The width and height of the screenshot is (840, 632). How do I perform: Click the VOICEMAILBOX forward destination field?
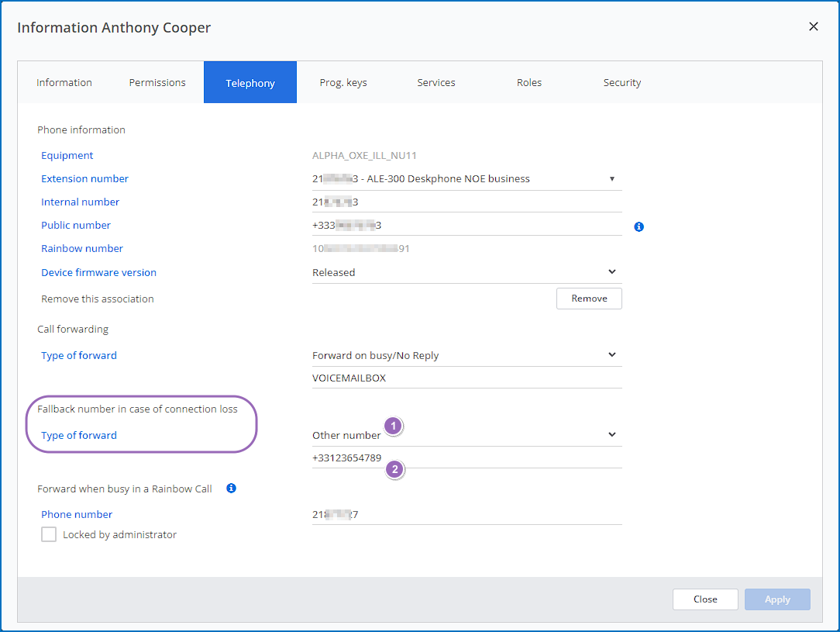pyautogui.click(x=466, y=378)
